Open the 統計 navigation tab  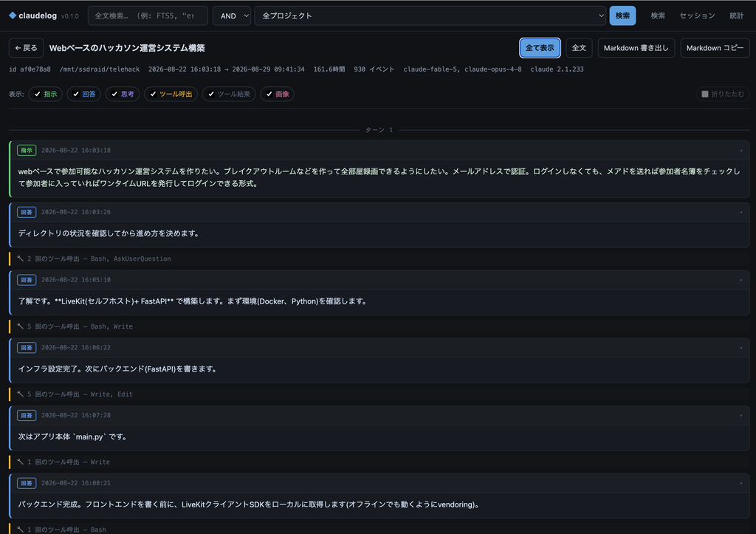[736, 16]
